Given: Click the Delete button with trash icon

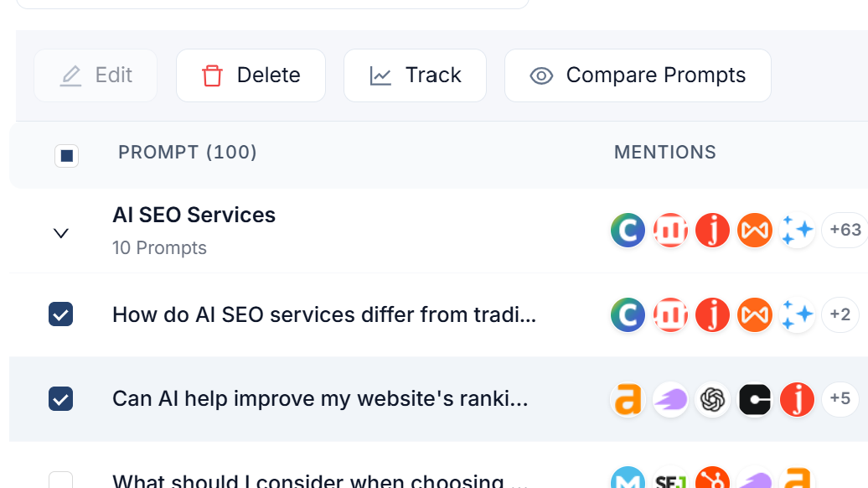Looking at the screenshot, I should (x=251, y=75).
